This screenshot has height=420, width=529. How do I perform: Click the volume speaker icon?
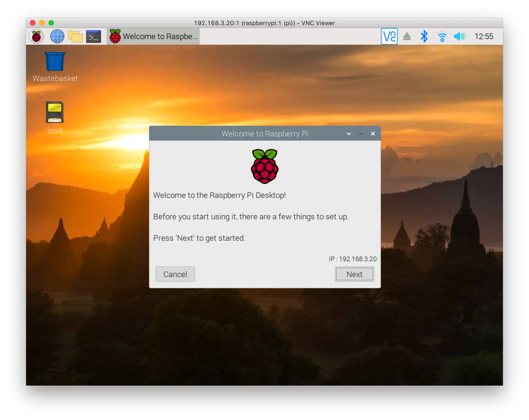click(459, 37)
